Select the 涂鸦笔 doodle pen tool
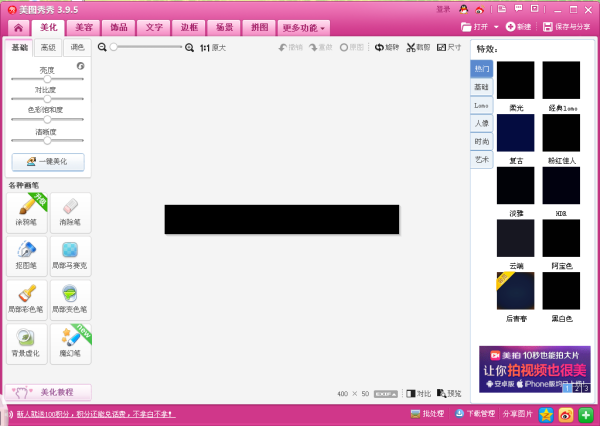Screen dimensions: 600x426 [x=27, y=210]
